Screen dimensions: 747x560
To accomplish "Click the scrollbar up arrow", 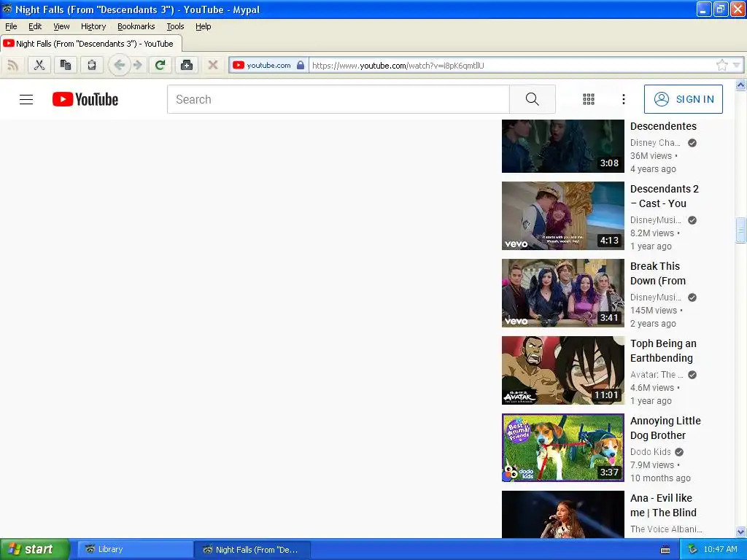I will click(x=741, y=85).
